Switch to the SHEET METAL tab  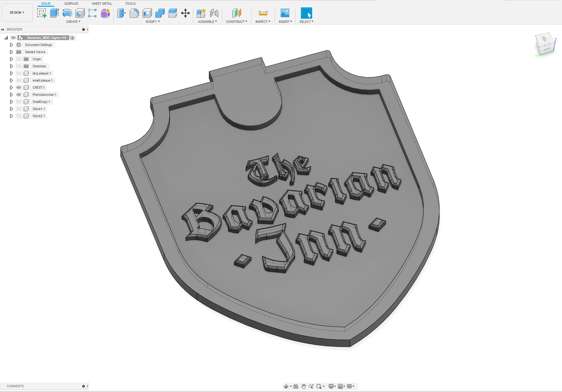(x=102, y=4)
